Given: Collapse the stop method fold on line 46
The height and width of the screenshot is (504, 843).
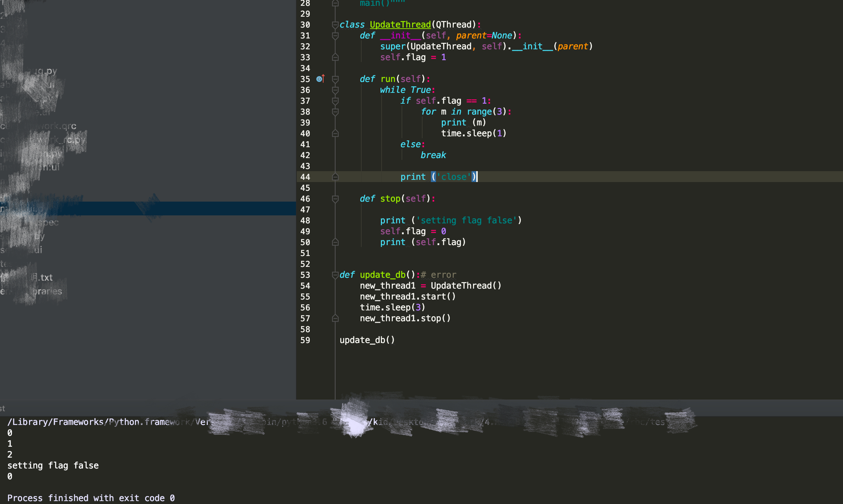Looking at the screenshot, I should click(335, 199).
